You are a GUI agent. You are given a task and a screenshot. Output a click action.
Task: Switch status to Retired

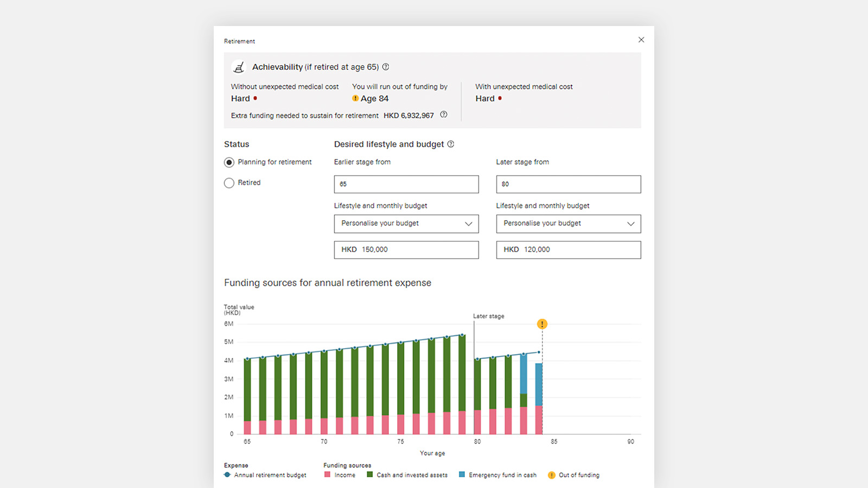point(229,183)
